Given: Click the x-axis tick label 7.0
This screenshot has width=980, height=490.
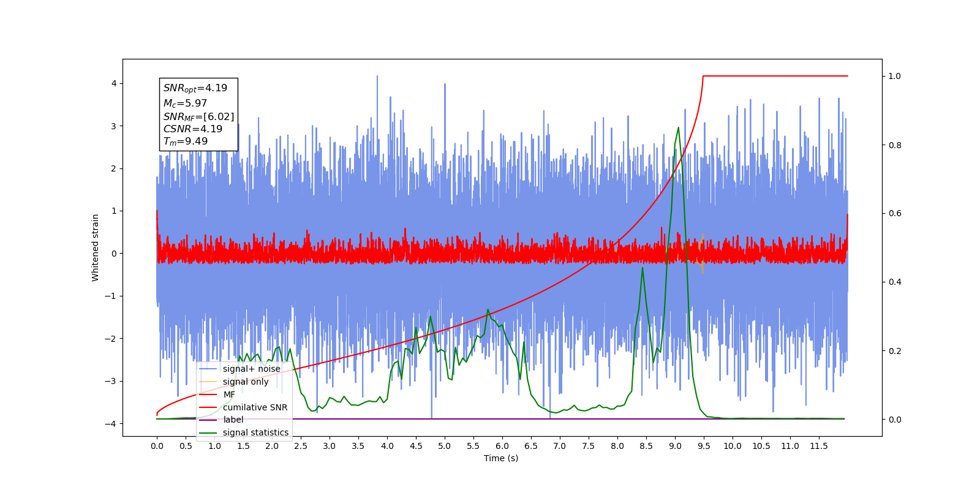Looking at the screenshot, I should 560,446.
